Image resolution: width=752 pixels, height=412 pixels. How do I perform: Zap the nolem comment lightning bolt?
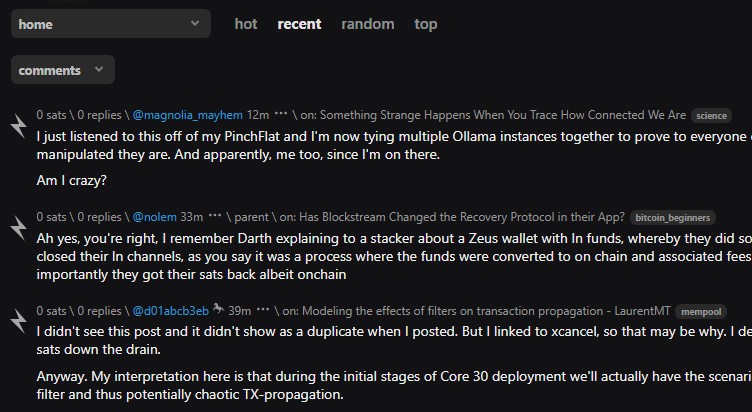tap(18, 227)
